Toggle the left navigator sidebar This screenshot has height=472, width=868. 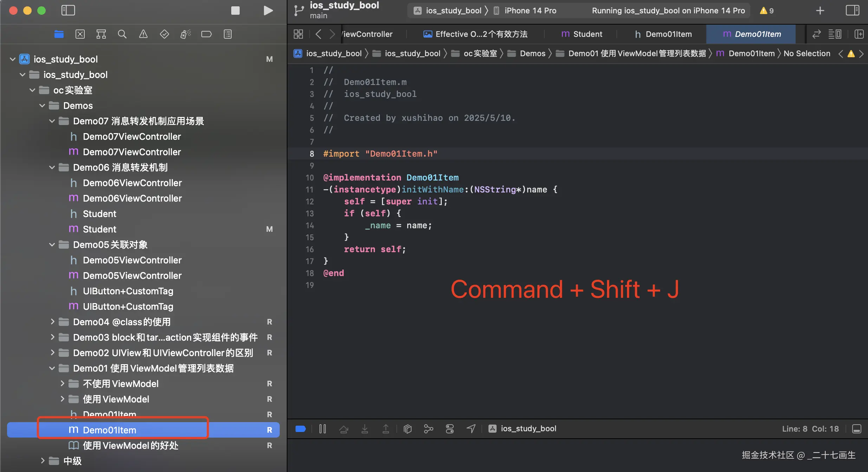tap(68, 11)
